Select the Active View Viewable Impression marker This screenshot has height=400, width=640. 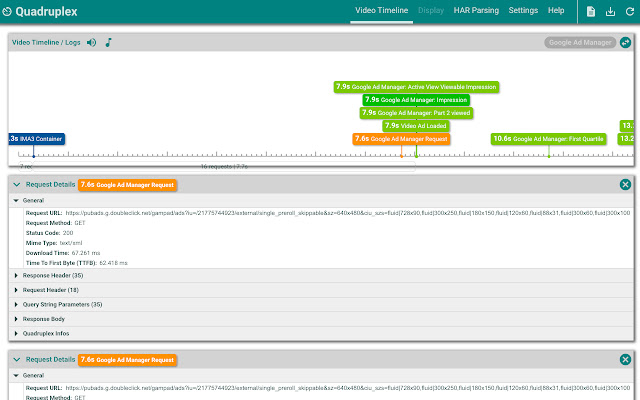click(416, 87)
